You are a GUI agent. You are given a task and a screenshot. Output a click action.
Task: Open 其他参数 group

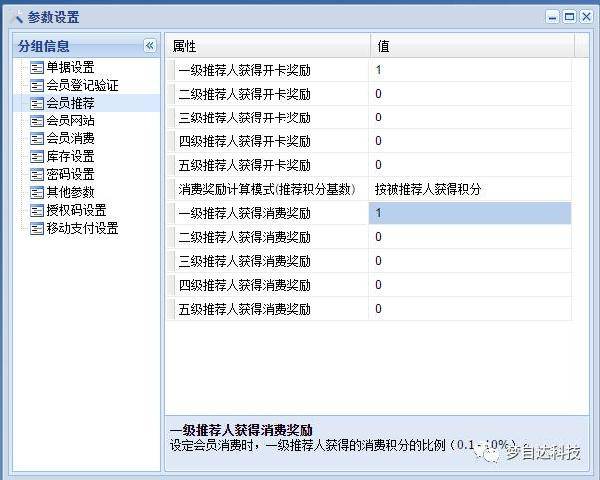click(x=70, y=192)
